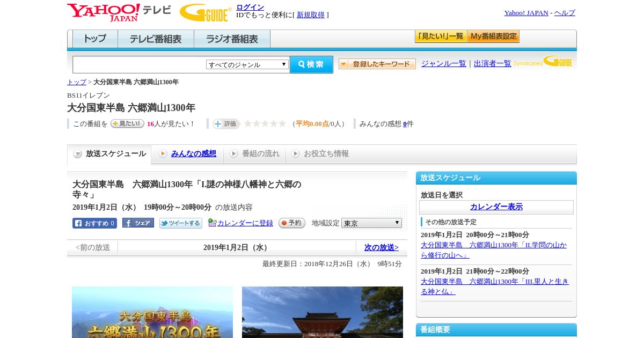Click the <前の放送 navigation
This screenshot has width=644, height=338.
(93, 247)
